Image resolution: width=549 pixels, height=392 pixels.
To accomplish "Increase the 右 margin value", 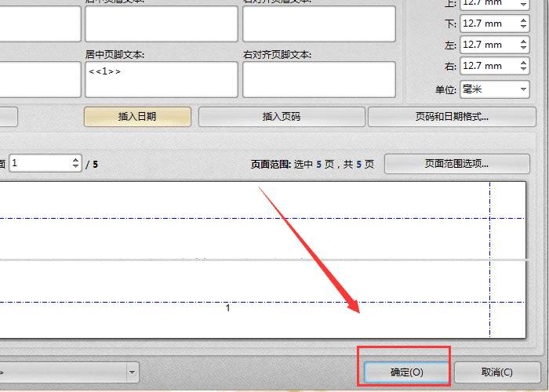I will [x=523, y=63].
